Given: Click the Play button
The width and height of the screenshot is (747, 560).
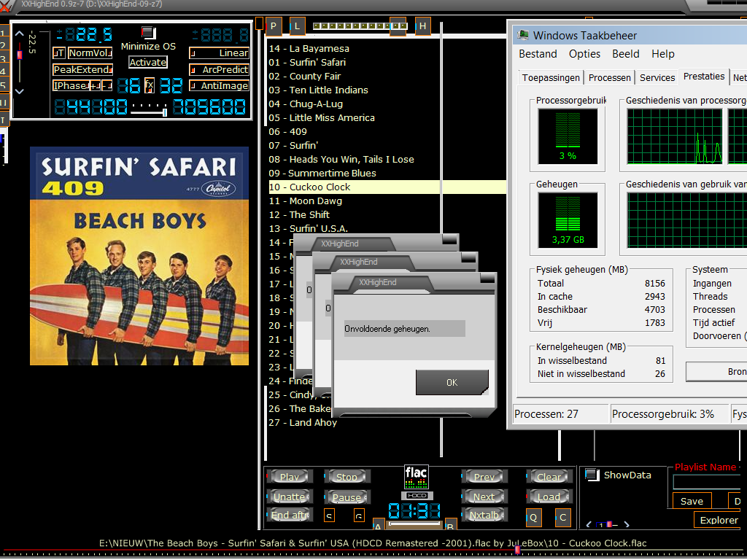Looking at the screenshot, I should (x=290, y=477).
